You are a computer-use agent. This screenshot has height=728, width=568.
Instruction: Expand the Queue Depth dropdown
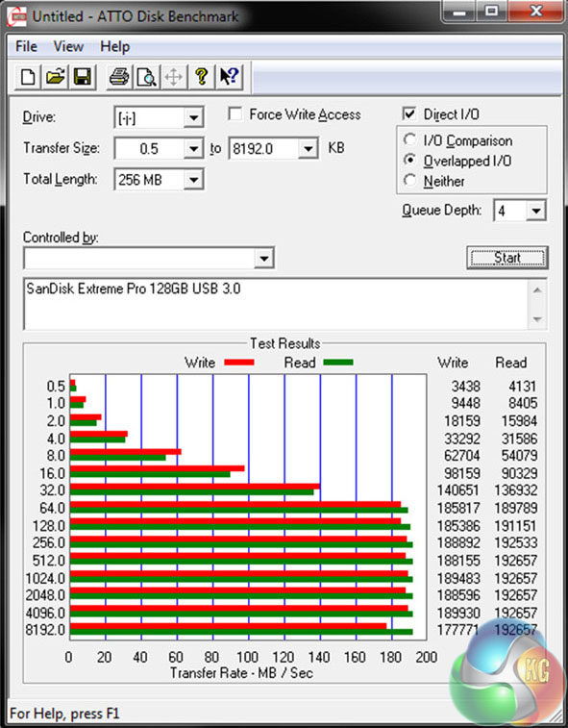[x=536, y=212]
